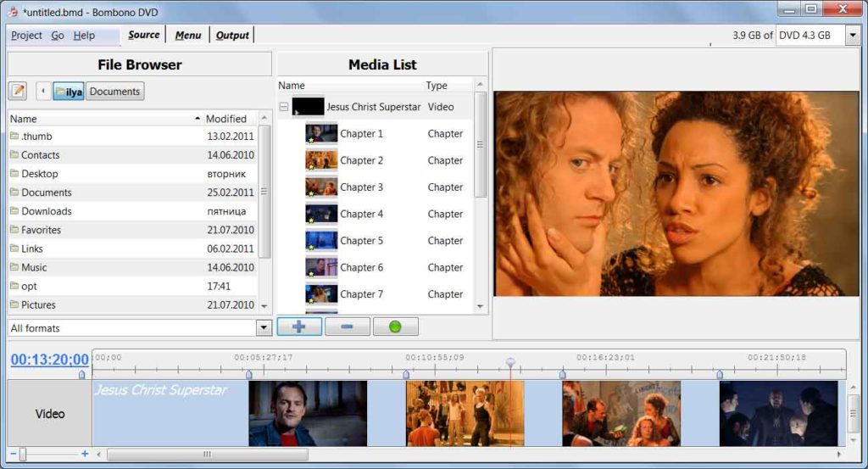Open the Documents path button
Screen dimensions: 868x469
click(114, 92)
